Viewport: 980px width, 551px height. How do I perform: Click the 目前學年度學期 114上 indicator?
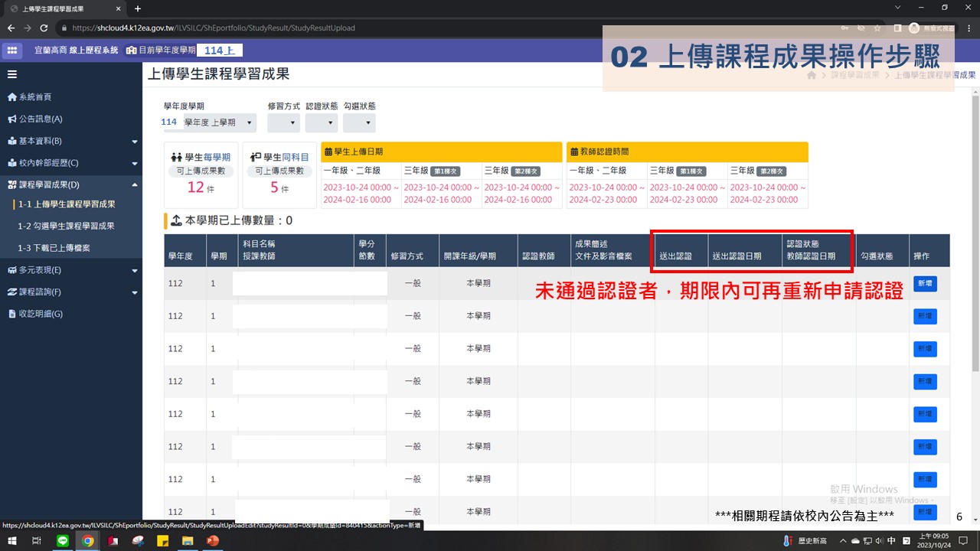point(184,51)
